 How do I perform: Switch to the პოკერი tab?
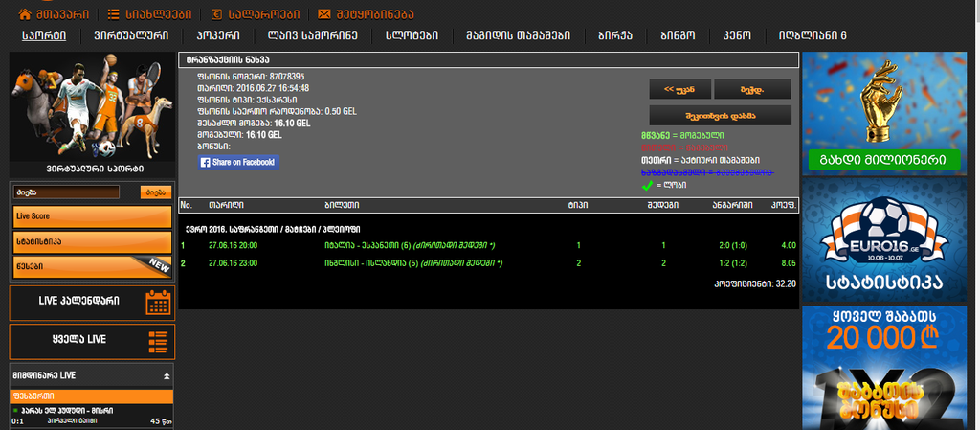point(217,35)
